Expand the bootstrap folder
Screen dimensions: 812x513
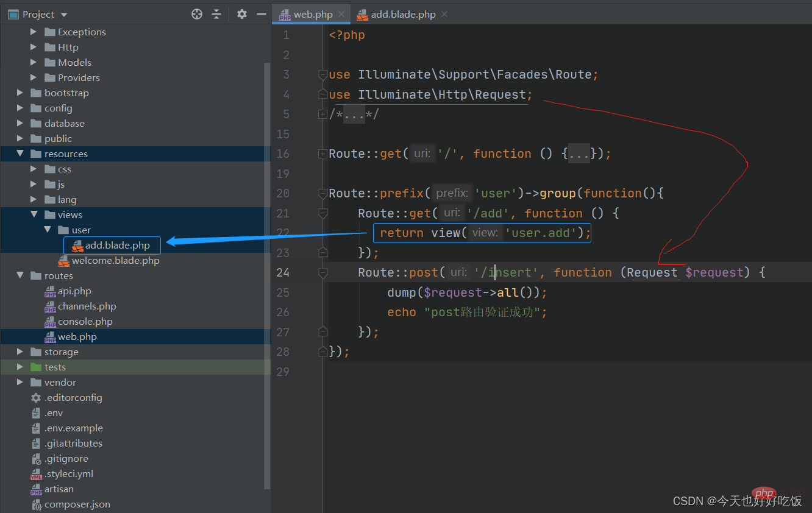pos(20,93)
